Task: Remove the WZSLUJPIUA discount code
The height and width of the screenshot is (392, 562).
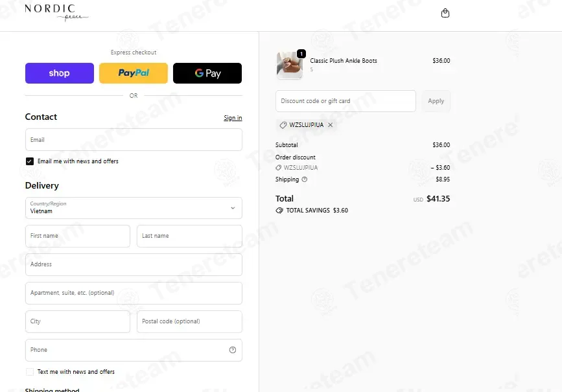Action: coord(331,124)
